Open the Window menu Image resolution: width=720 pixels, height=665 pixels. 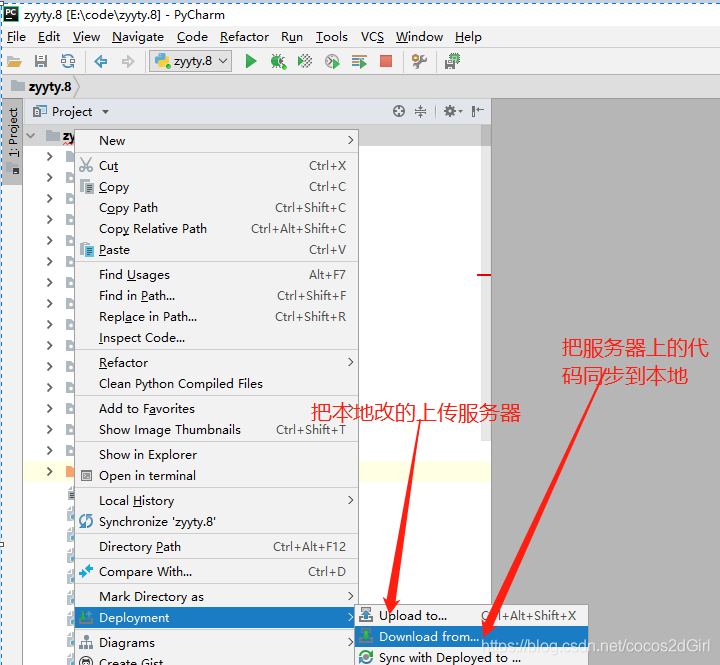click(419, 37)
